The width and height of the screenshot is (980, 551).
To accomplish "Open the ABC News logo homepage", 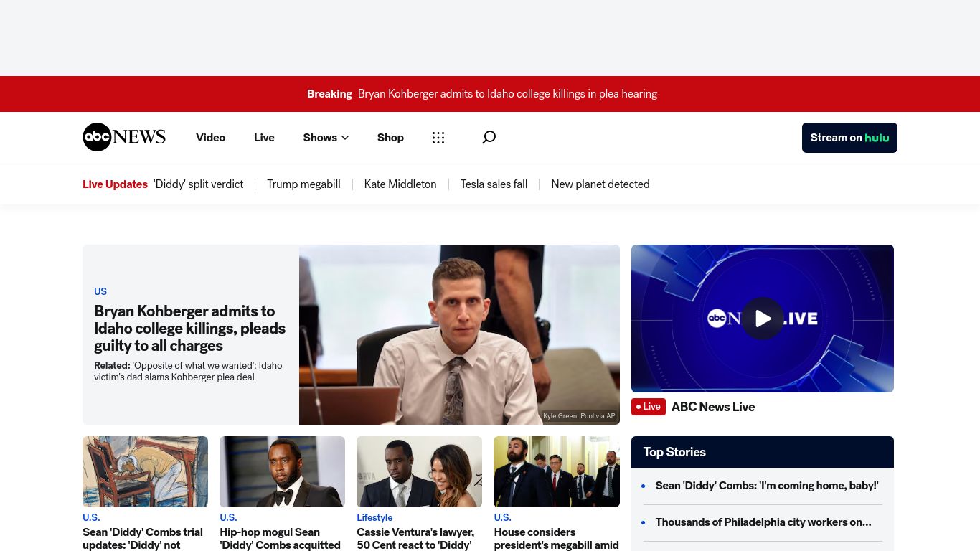I will (x=124, y=137).
